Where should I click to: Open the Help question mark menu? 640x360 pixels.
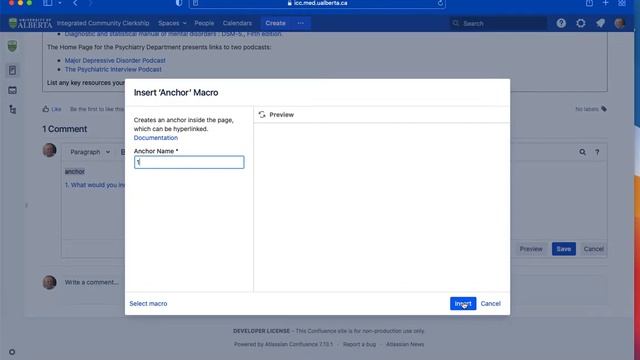click(x=561, y=23)
